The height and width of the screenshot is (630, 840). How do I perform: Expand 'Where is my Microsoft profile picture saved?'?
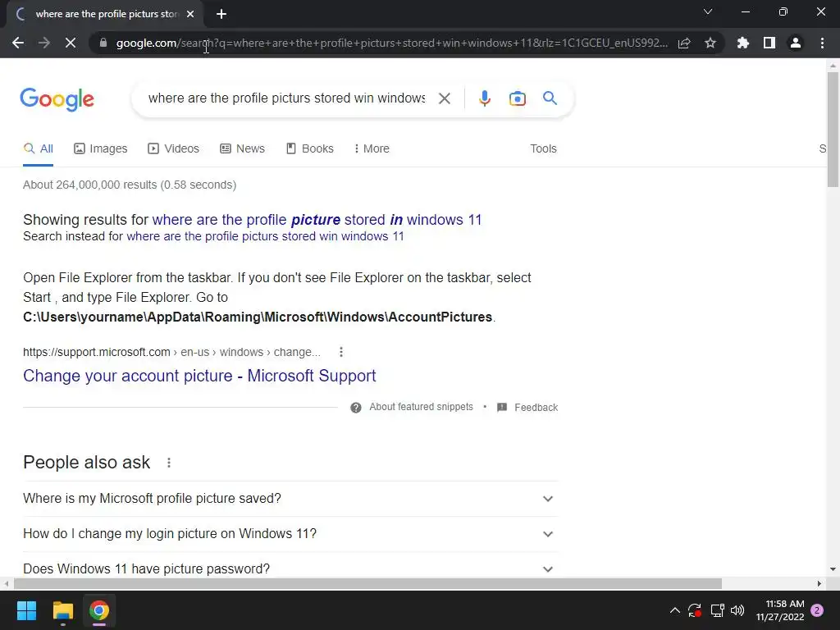[x=290, y=498]
